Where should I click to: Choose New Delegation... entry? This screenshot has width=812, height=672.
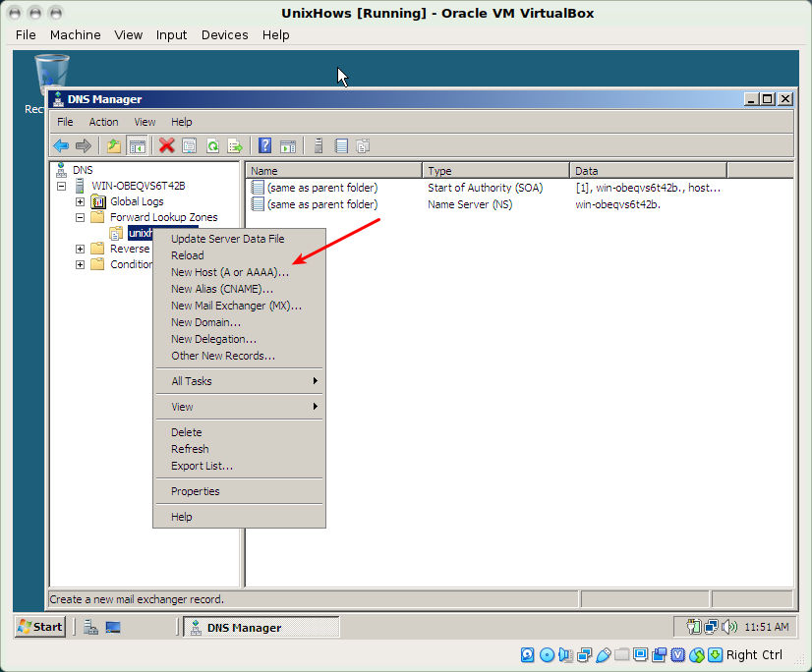click(x=240, y=339)
